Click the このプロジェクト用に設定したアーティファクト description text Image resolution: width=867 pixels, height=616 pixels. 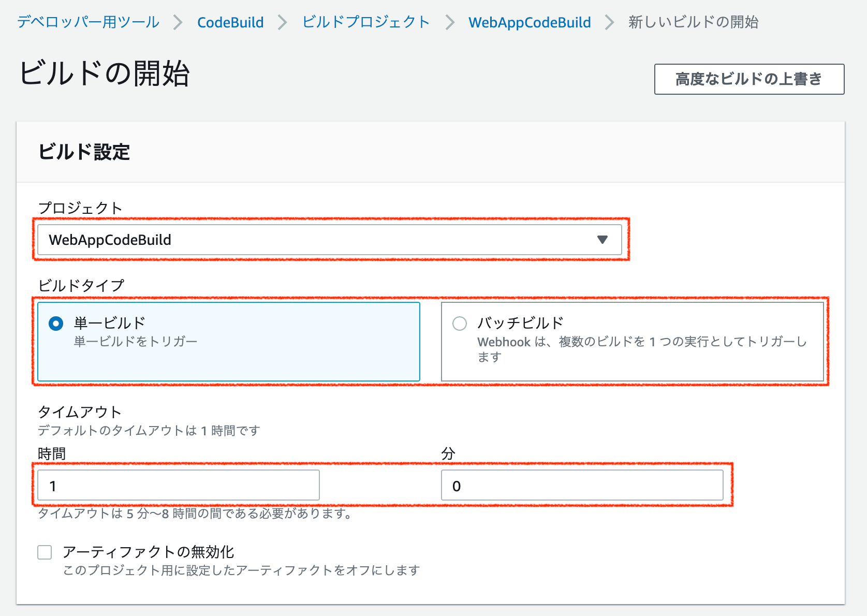(x=241, y=570)
